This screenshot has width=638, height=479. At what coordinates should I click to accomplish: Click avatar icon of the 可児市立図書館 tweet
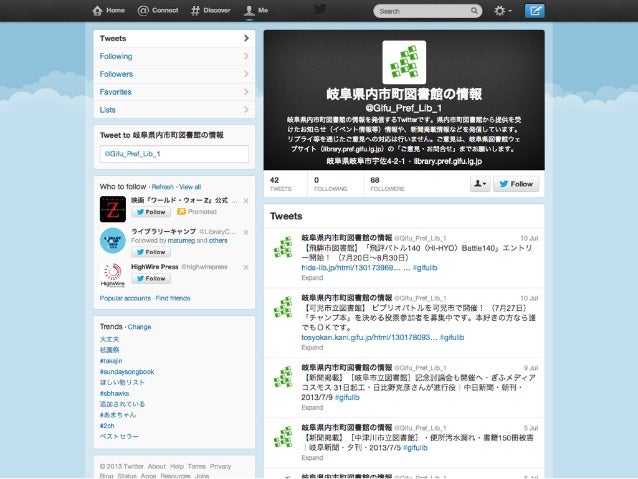(x=283, y=307)
